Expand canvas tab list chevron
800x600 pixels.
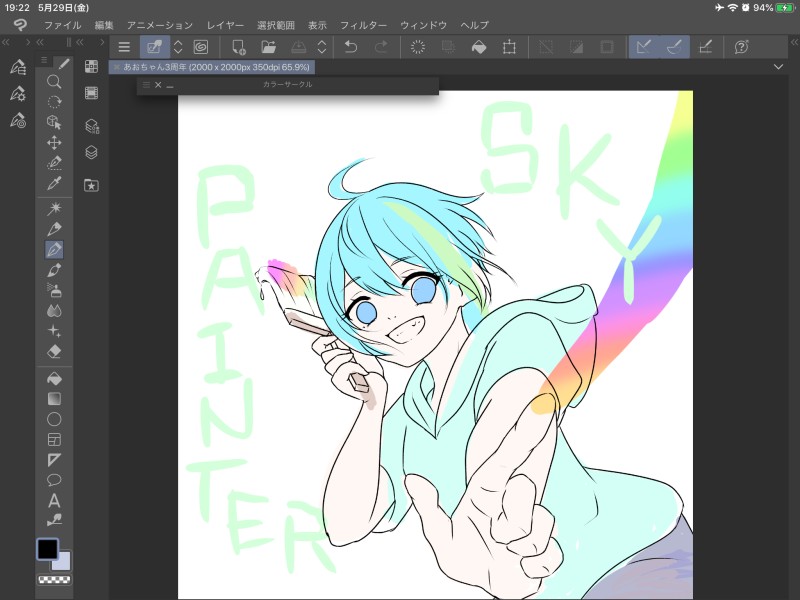click(778, 67)
